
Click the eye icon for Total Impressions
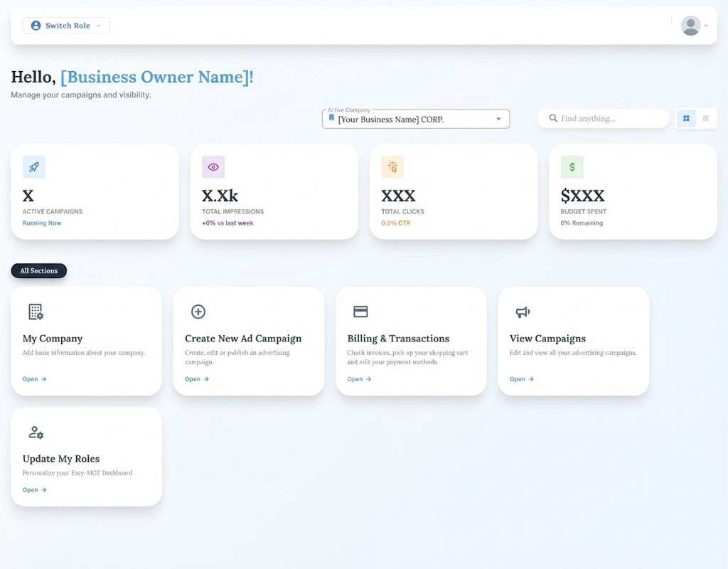[213, 167]
